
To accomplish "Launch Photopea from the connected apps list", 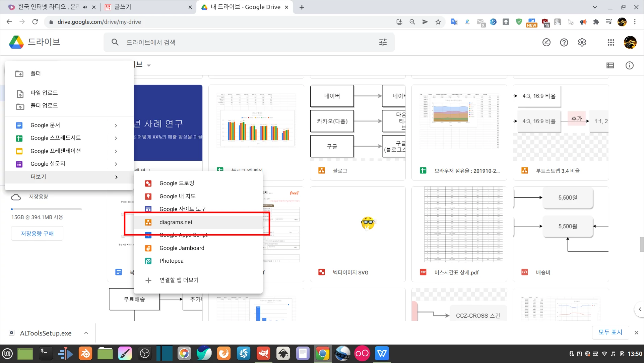I will pyautogui.click(x=171, y=261).
